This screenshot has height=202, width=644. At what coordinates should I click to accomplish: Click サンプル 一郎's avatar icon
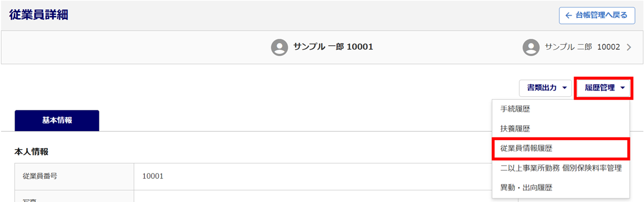pyautogui.click(x=279, y=47)
